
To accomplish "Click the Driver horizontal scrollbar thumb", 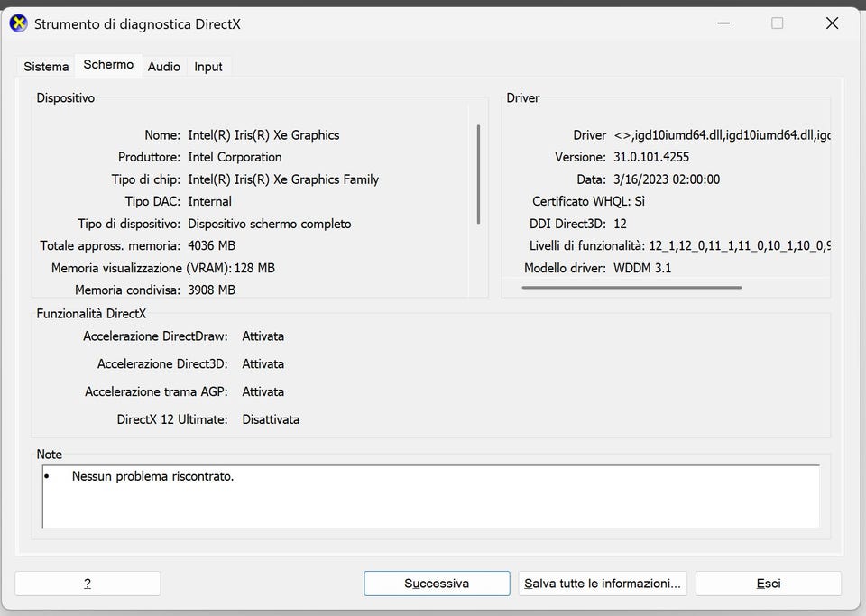I will [631, 287].
